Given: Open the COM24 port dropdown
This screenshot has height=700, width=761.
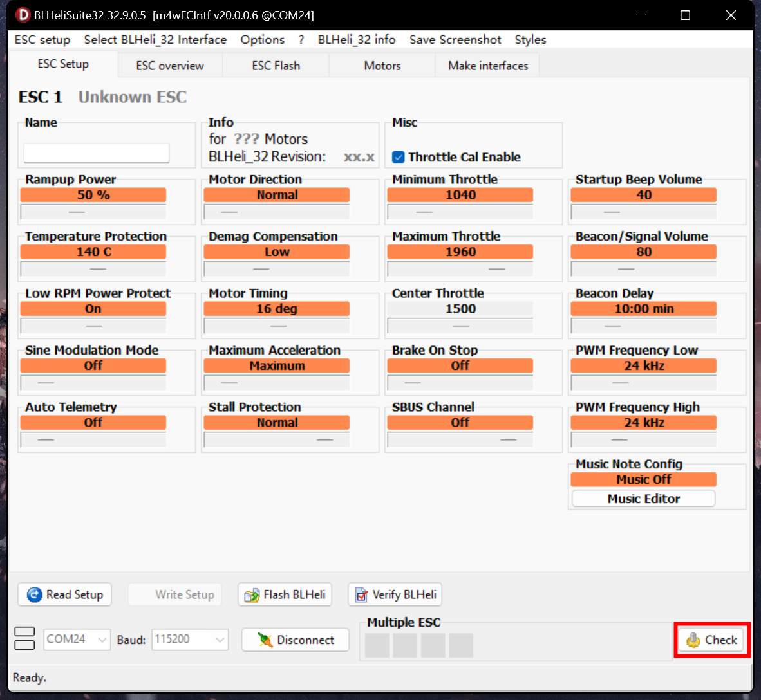Looking at the screenshot, I should [77, 640].
